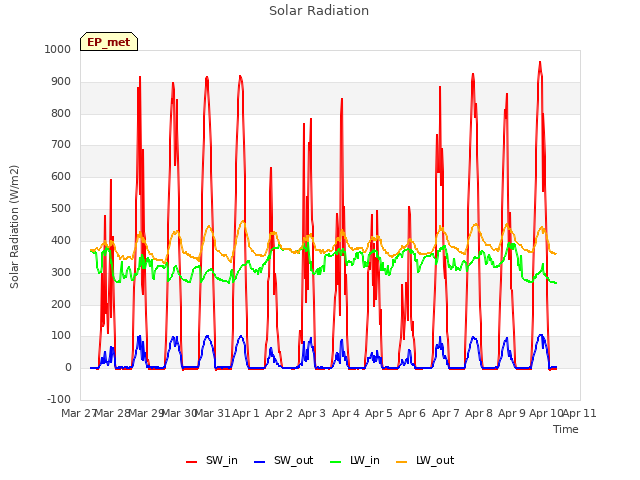
Task: Click the 700 y-axis tick label
Action: pos(61,144)
